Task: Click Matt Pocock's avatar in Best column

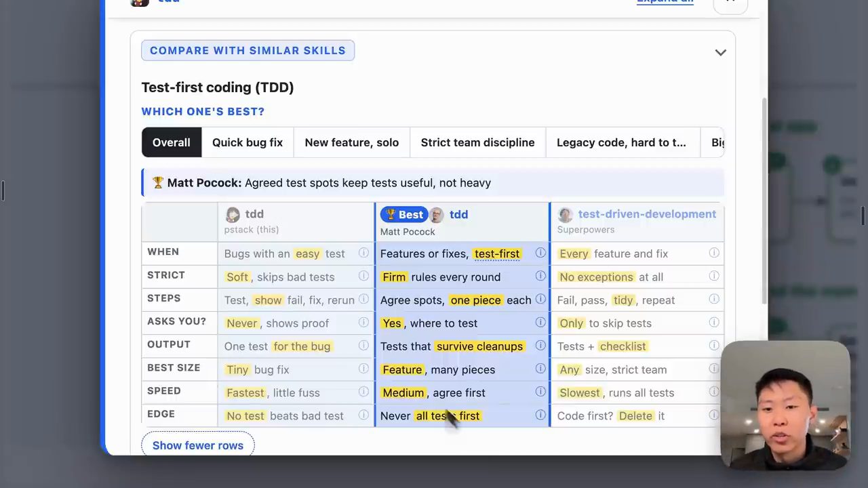Action: click(437, 215)
